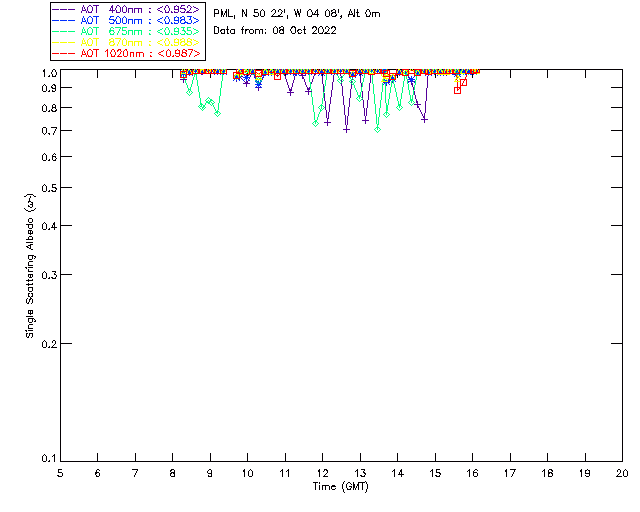Click the x-axis tick label 12
640x512 pixels.
322,473
